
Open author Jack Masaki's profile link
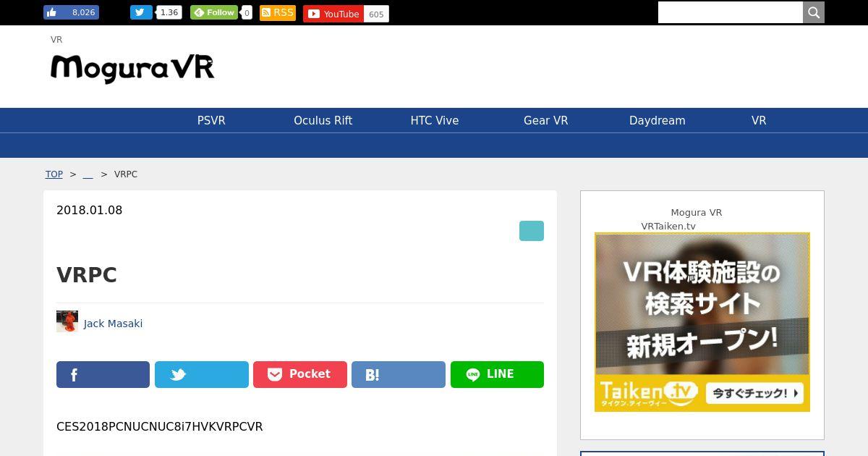coord(113,324)
